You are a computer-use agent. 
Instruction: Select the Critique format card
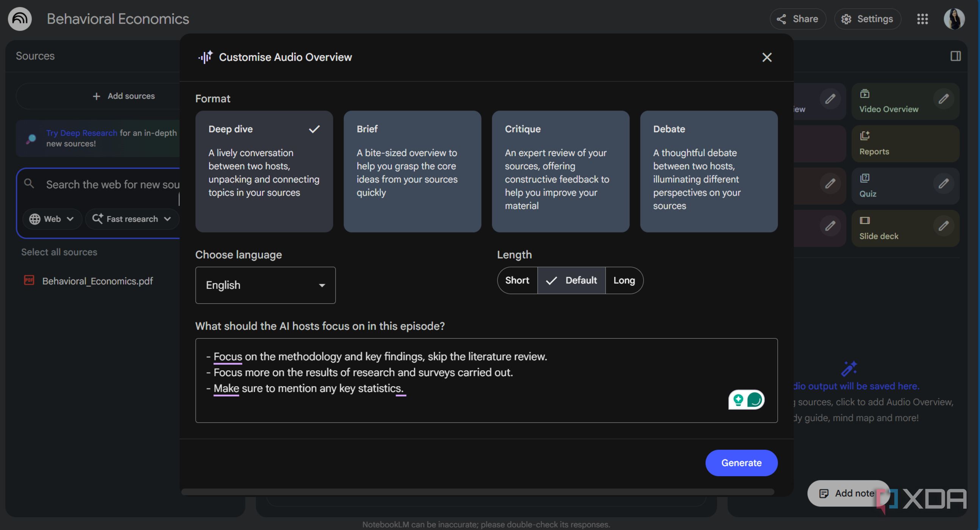(560, 171)
